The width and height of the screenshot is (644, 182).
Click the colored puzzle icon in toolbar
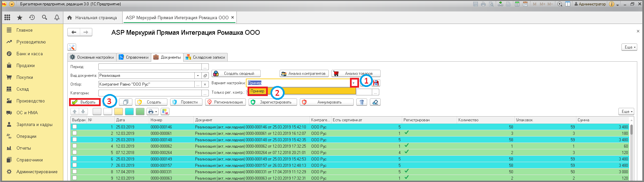tap(165, 111)
